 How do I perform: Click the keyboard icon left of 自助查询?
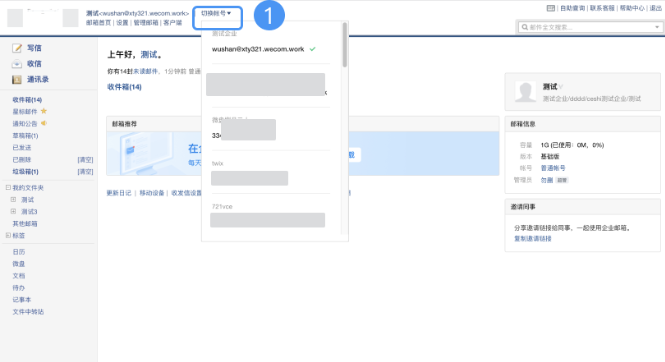click(x=550, y=8)
